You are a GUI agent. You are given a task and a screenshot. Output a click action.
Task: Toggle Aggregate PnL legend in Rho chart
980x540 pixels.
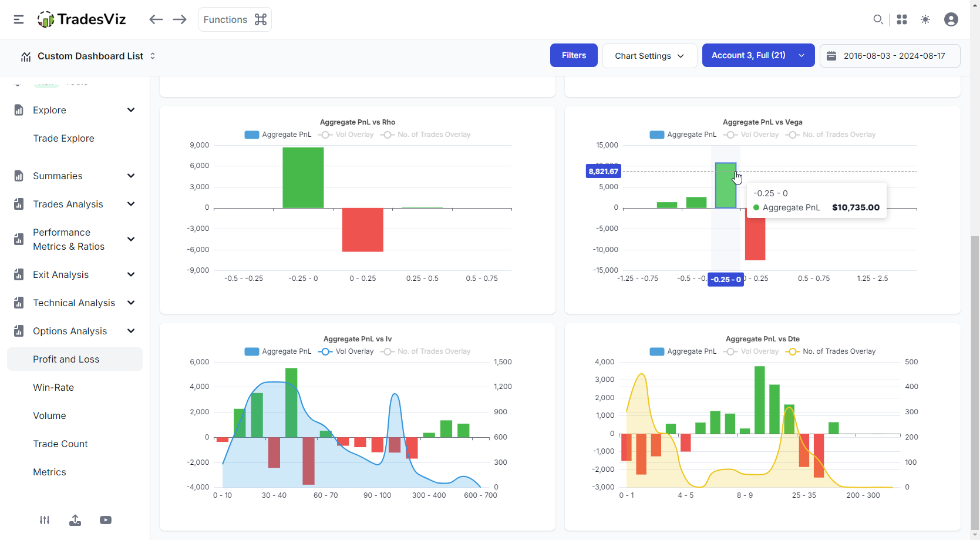[278, 135]
